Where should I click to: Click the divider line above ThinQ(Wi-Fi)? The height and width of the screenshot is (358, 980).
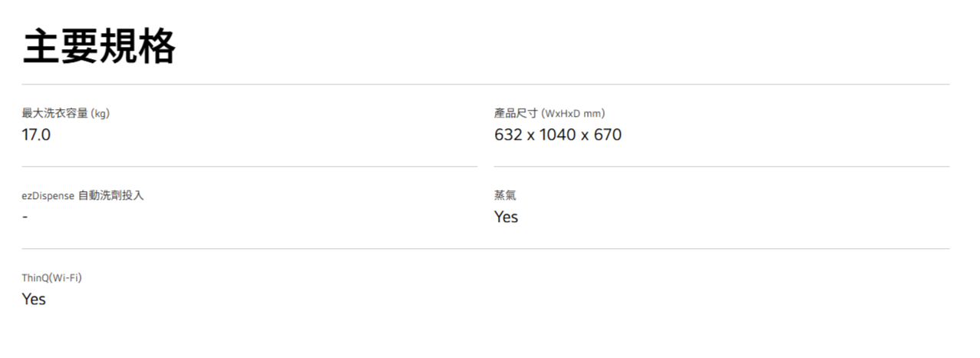[485, 248]
